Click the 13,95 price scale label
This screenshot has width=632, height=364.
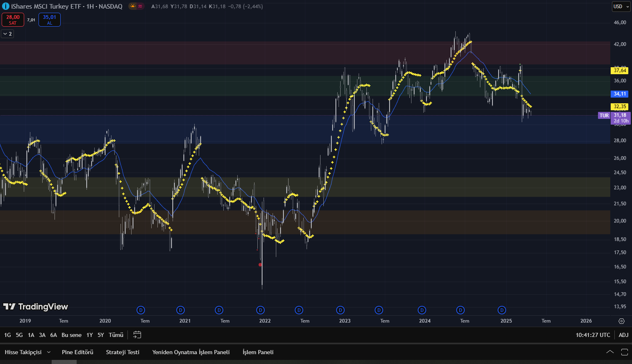pos(620,306)
